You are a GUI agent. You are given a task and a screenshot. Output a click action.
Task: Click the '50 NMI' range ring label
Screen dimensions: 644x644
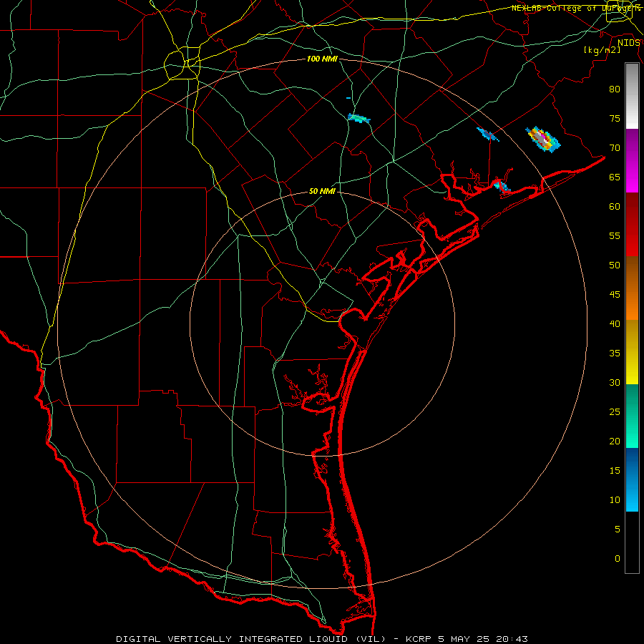(x=322, y=191)
